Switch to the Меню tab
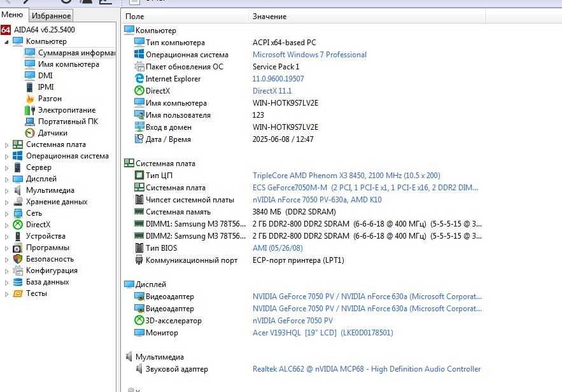 click(13, 15)
